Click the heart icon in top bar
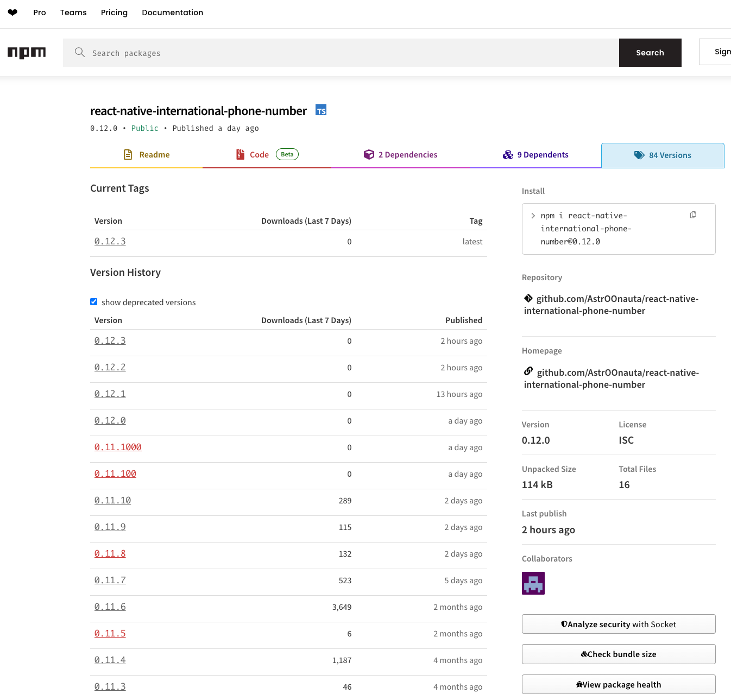731x700 pixels. coord(12,12)
